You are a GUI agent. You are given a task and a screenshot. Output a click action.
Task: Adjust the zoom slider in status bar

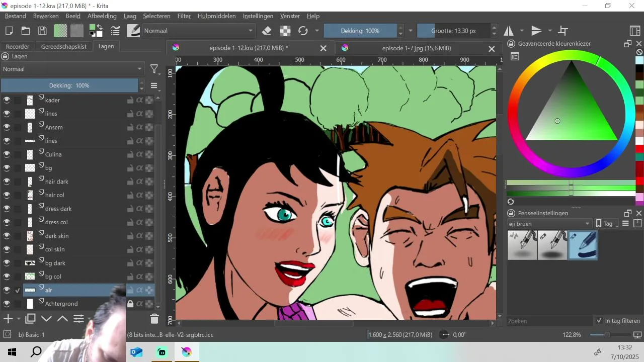click(x=610, y=335)
